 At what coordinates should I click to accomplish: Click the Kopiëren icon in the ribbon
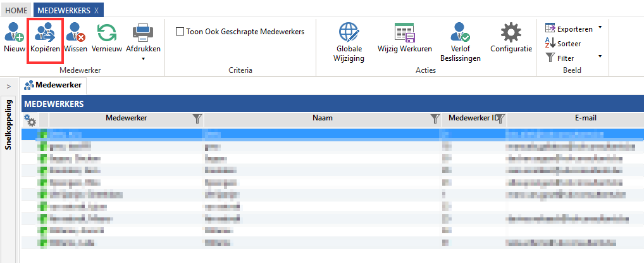click(45, 32)
